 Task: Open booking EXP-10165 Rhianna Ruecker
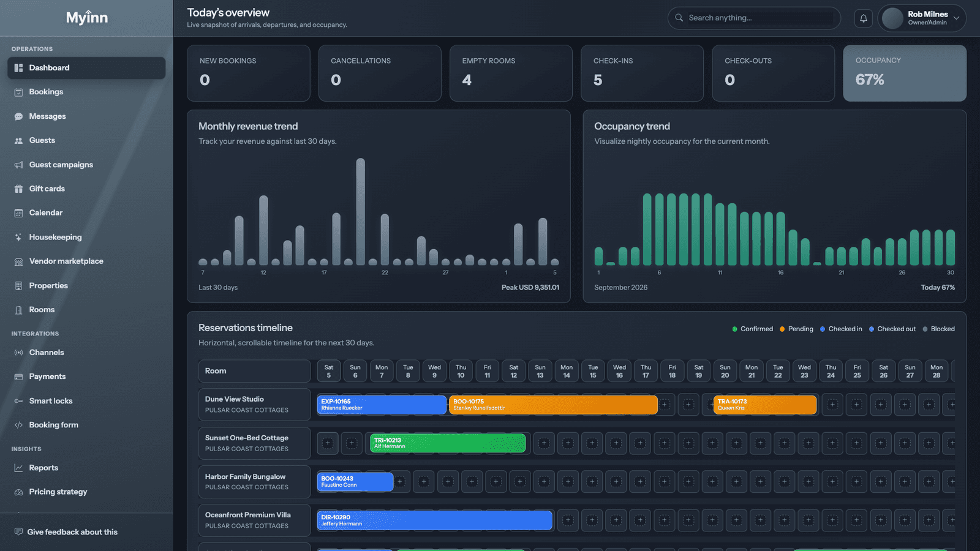tap(382, 405)
